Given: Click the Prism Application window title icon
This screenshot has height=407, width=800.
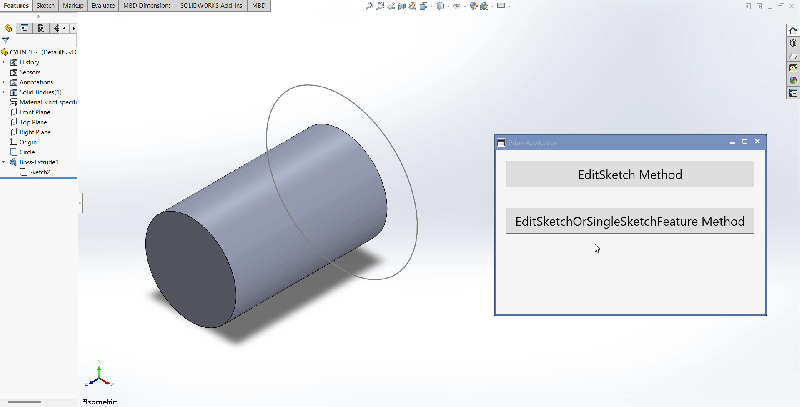Looking at the screenshot, I should (501, 143).
